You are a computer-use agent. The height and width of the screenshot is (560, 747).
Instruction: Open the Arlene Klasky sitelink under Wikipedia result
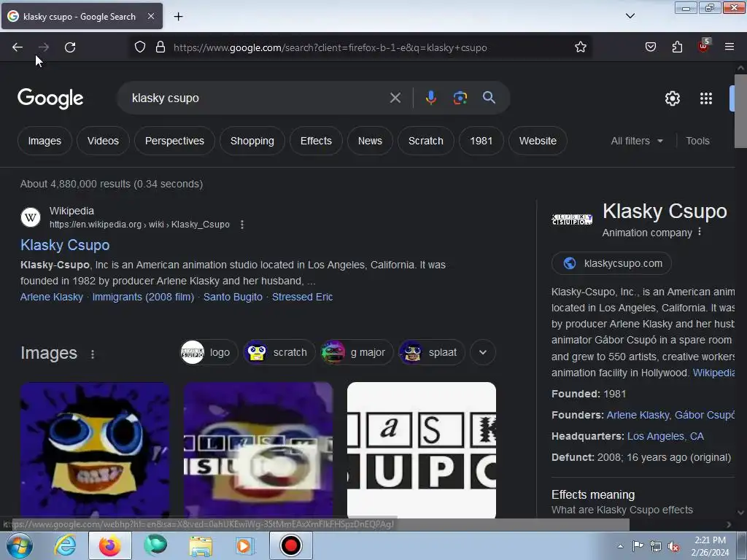point(52,297)
